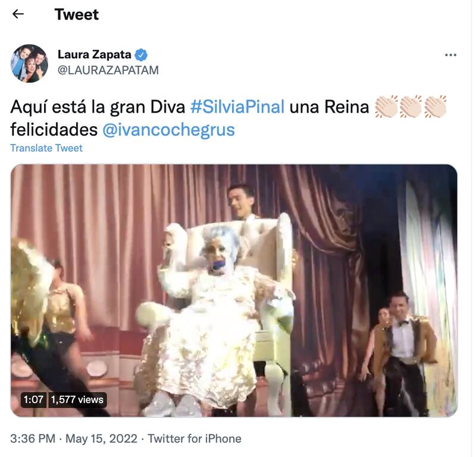Open the #SilviaPinal hashtag

(237, 108)
